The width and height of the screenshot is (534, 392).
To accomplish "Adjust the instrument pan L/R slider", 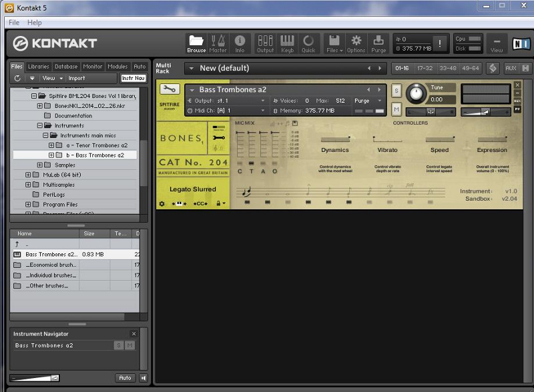I will point(431,112).
